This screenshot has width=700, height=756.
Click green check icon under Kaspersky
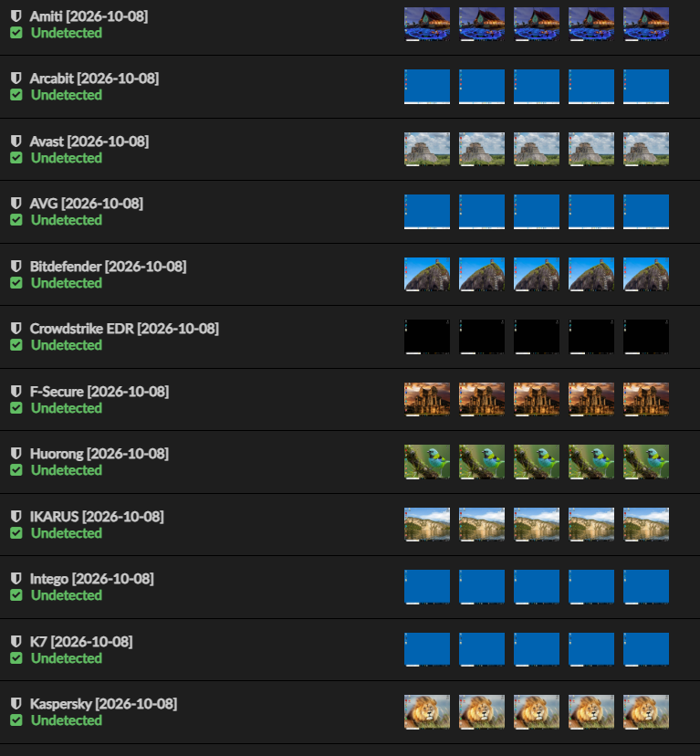[16, 720]
